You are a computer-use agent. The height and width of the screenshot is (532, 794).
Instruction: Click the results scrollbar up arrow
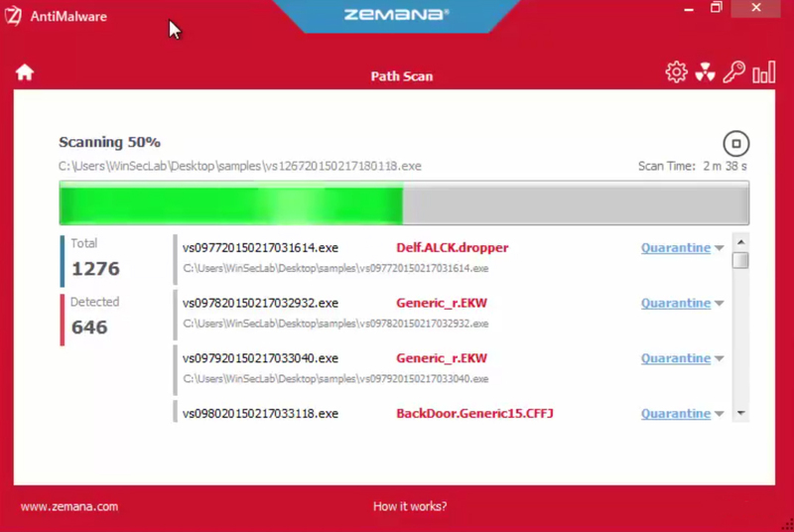pyautogui.click(x=740, y=242)
